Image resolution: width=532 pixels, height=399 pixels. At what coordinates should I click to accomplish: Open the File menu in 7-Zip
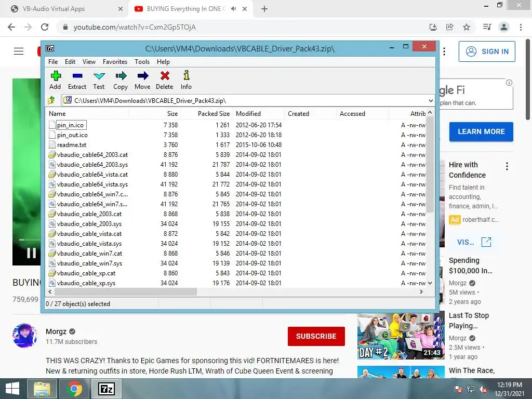point(53,62)
